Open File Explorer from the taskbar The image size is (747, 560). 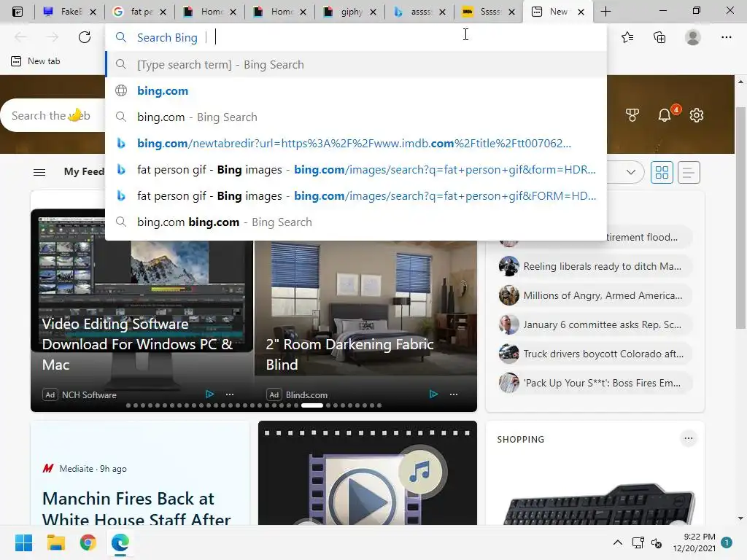[x=55, y=542]
